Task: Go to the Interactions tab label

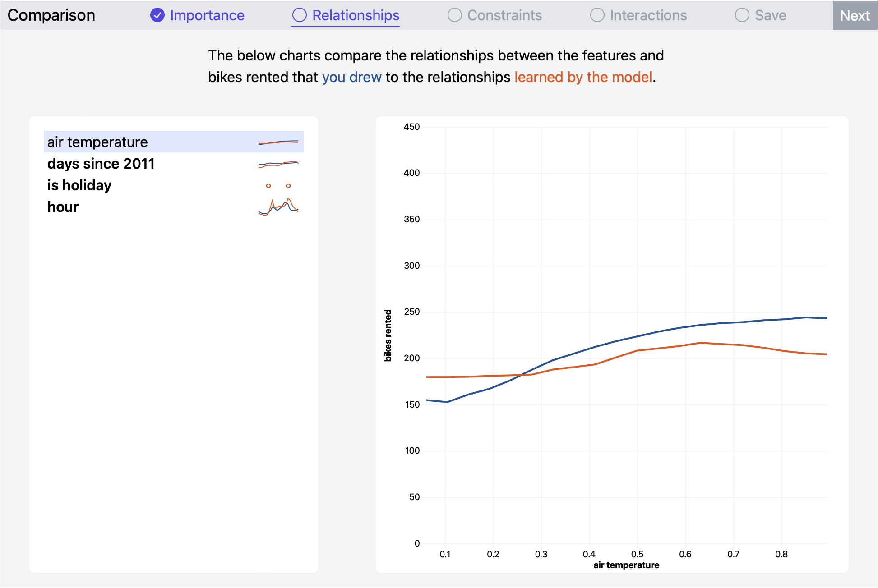Action: pos(648,15)
